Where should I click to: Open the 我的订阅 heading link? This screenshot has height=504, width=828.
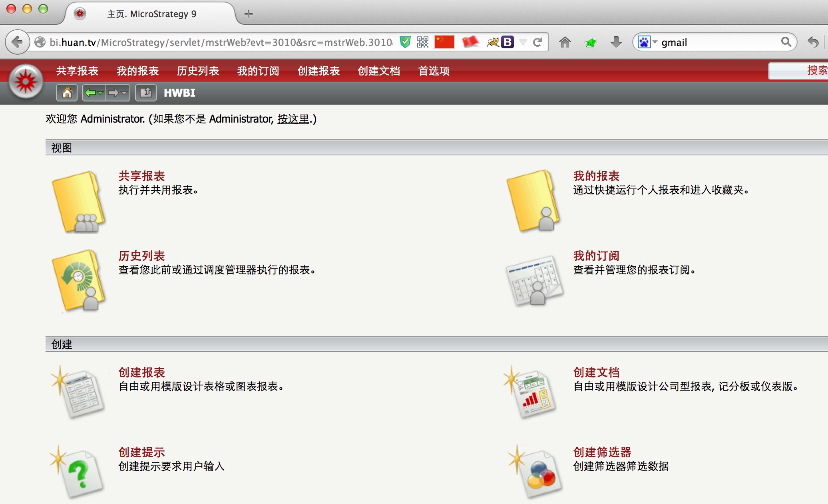(596, 256)
